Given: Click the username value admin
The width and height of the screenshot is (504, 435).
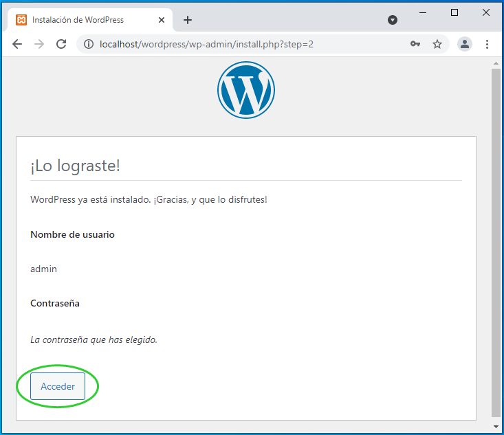Looking at the screenshot, I should [x=43, y=269].
